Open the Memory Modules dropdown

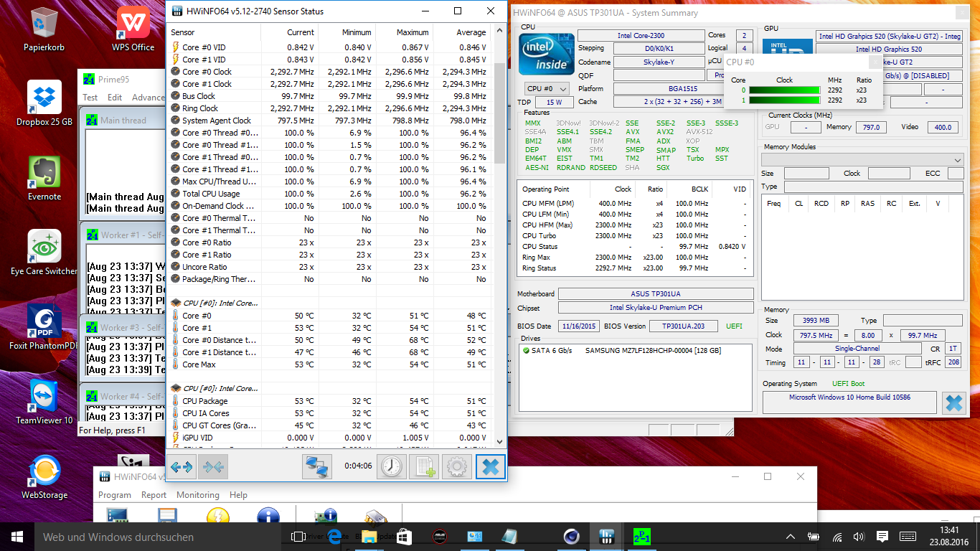[862, 159]
